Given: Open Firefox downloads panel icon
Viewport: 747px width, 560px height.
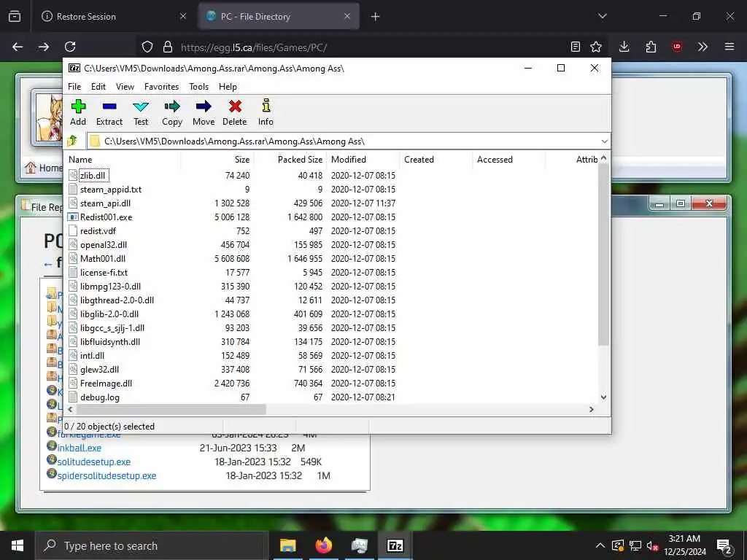Looking at the screenshot, I should pos(624,47).
